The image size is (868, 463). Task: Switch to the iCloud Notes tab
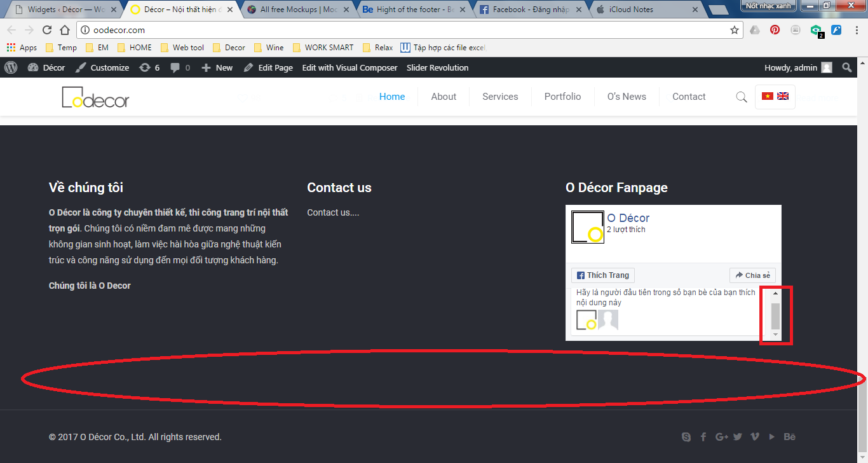[x=645, y=10]
